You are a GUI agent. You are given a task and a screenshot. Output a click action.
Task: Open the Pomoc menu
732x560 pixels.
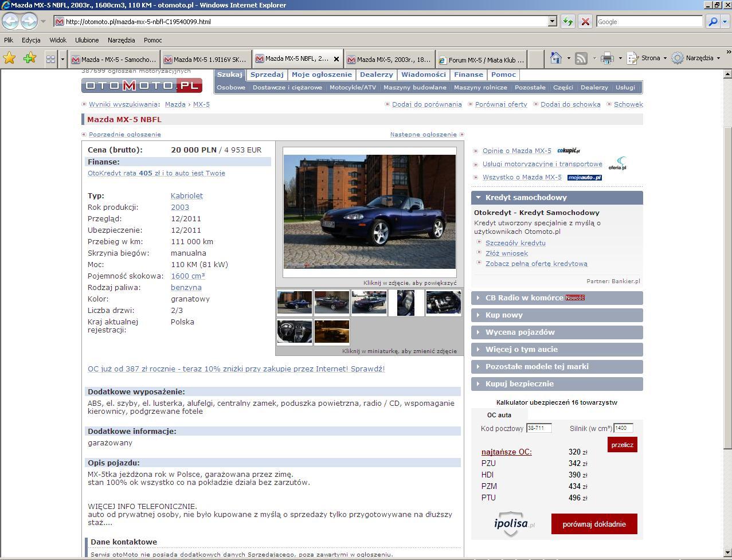(153, 40)
